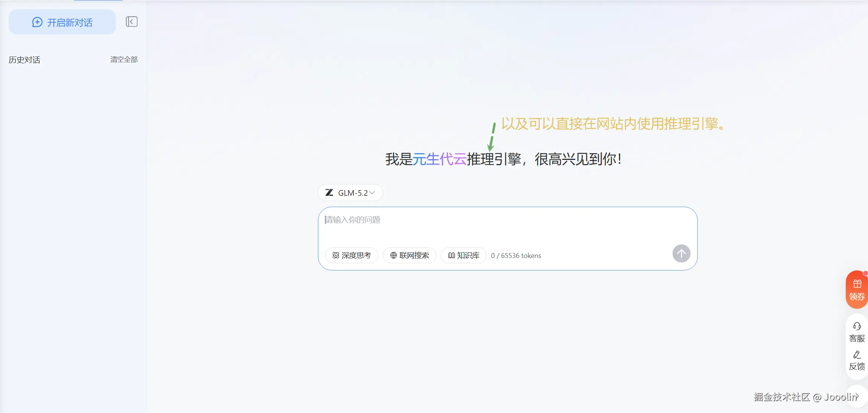
Task: Toggle 深度思考 deep thinking mode
Action: 351,255
